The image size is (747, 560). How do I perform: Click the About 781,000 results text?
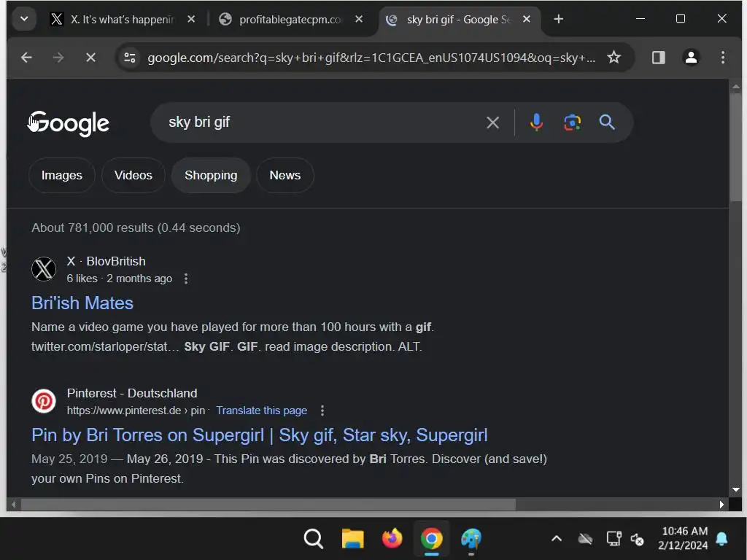tap(136, 227)
